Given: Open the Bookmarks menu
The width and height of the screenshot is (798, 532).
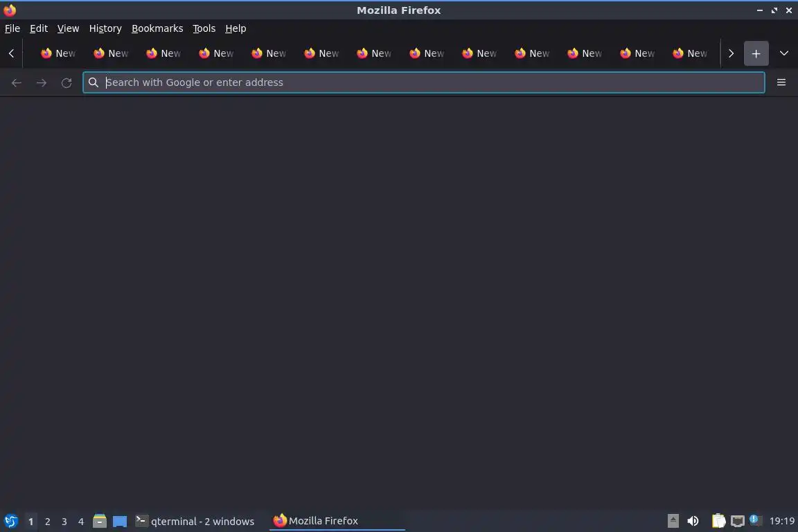Looking at the screenshot, I should click(157, 28).
